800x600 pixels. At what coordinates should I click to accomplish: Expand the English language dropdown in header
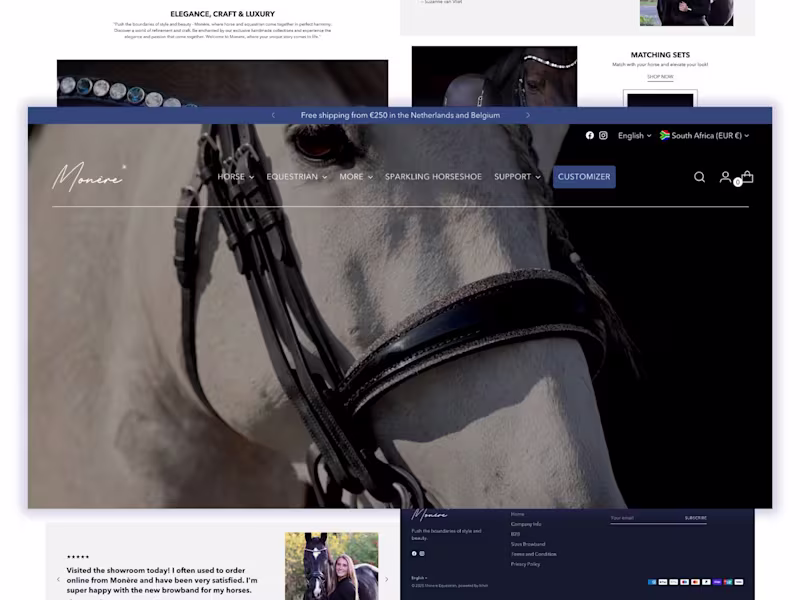(634, 135)
